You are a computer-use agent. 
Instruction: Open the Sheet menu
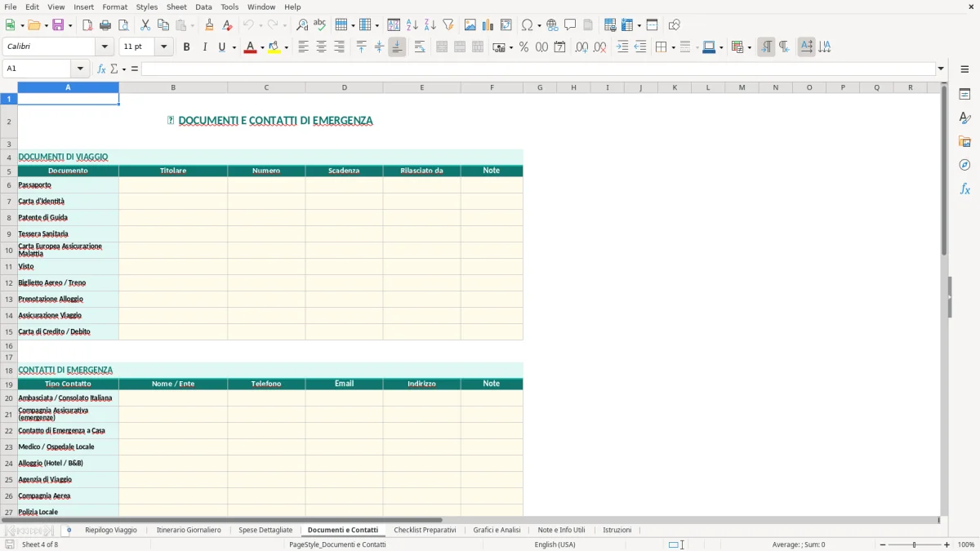click(176, 7)
